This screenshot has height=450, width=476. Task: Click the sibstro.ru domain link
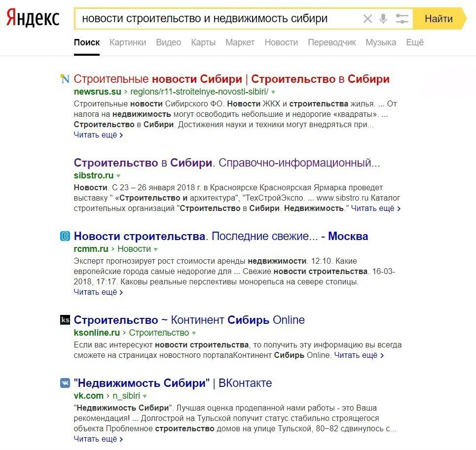point(94,175)
